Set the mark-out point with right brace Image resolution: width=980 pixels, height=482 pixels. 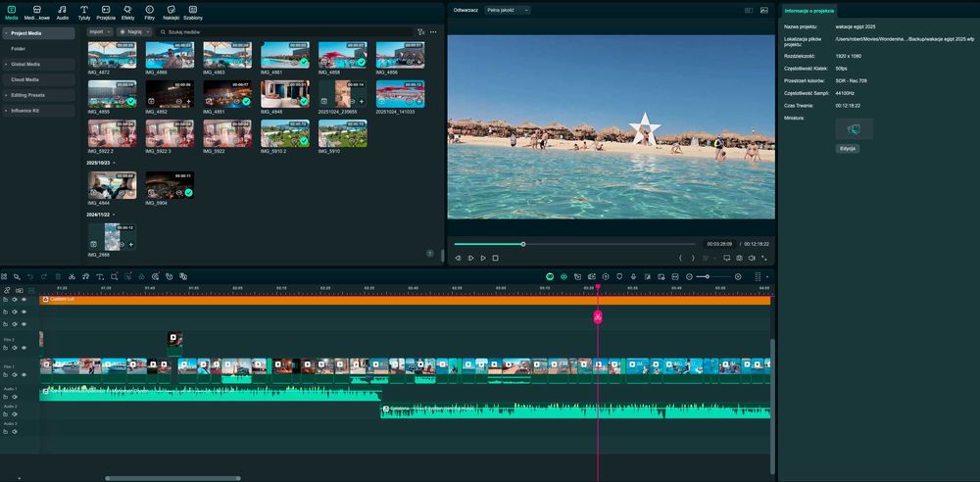pos(693,258)
